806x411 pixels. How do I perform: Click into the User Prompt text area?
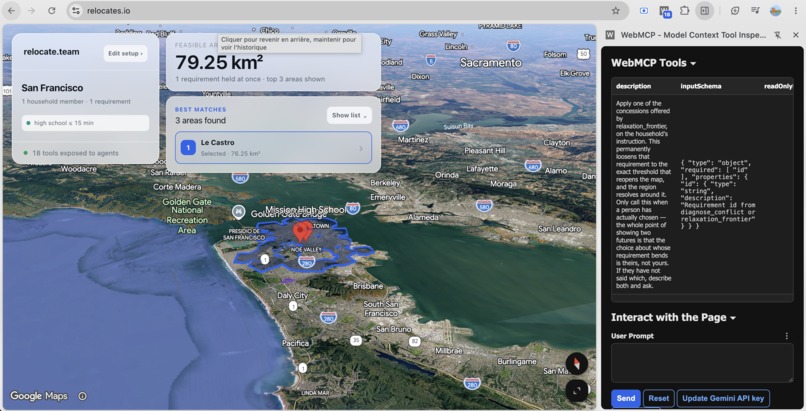coord(702,363)
